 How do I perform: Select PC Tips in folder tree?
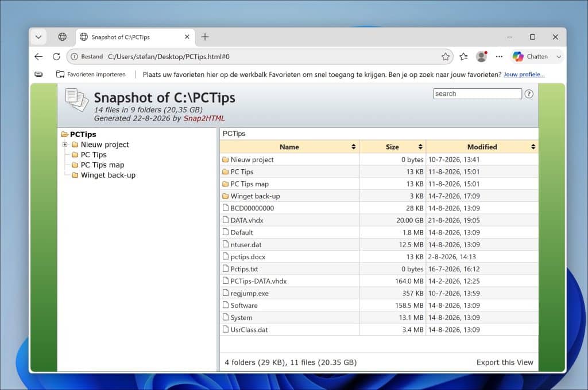click(94, 155)
